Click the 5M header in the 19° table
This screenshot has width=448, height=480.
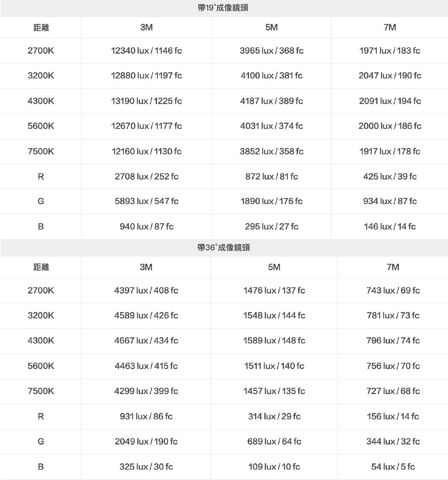271,28
